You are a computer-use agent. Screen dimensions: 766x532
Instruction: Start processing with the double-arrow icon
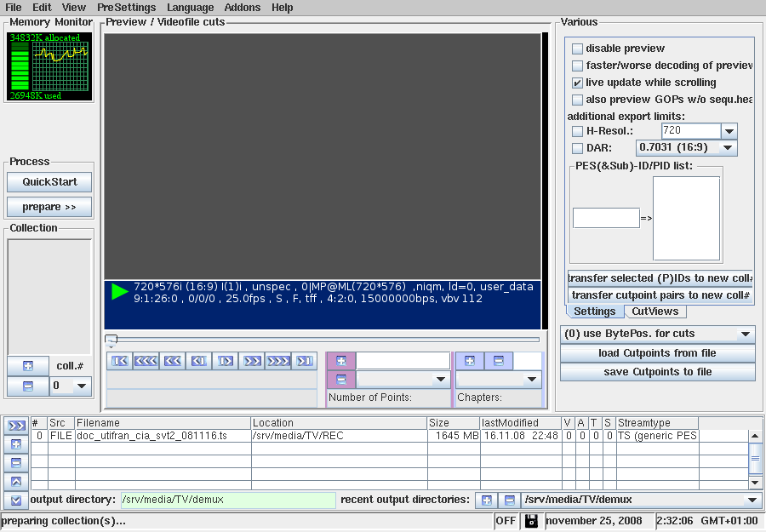pyautogui.click(x=15, y=425)
